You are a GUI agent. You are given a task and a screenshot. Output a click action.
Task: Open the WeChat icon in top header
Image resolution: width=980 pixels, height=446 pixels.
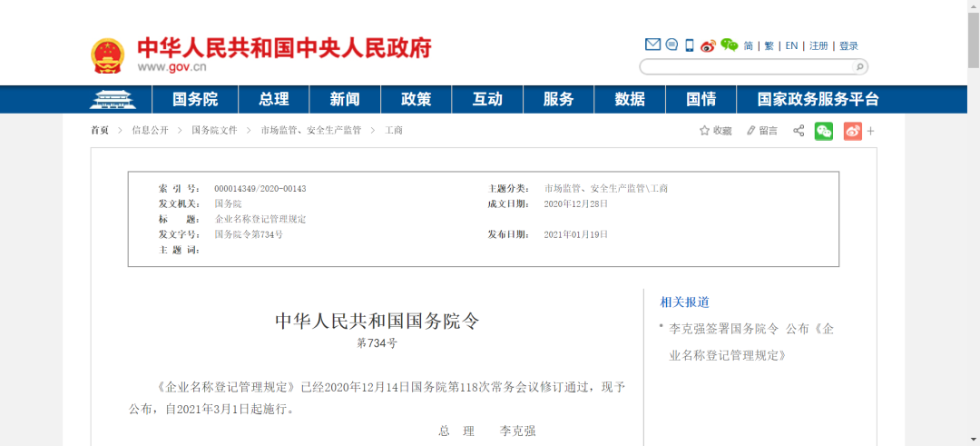pos(729,45)
